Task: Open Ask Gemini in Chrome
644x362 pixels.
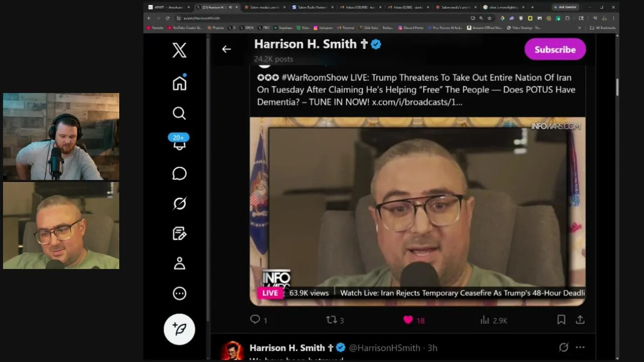Action: point(567,7)
